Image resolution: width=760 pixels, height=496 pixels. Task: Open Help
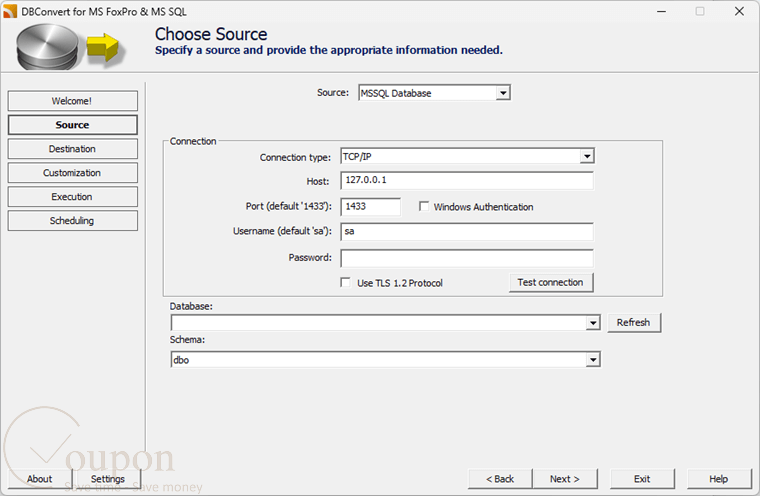pos(718,479)
